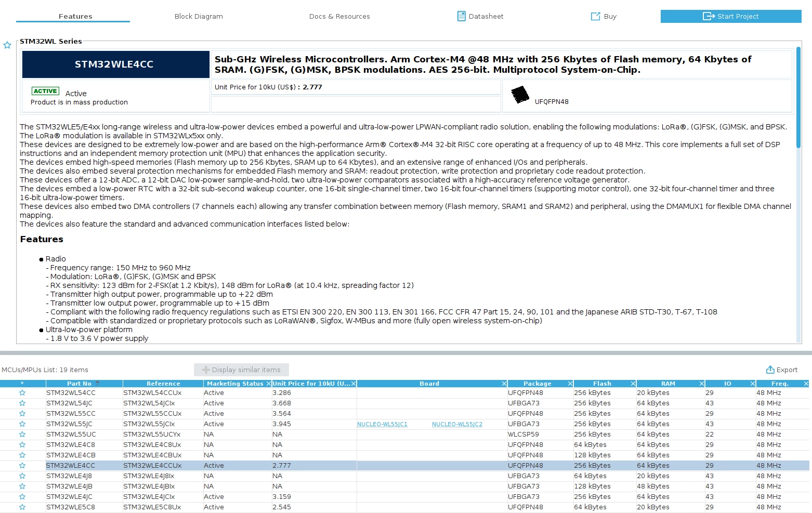Select part number STM32WLE4C8
This screenshot has height=513, width=812.
tap(71, 445)
